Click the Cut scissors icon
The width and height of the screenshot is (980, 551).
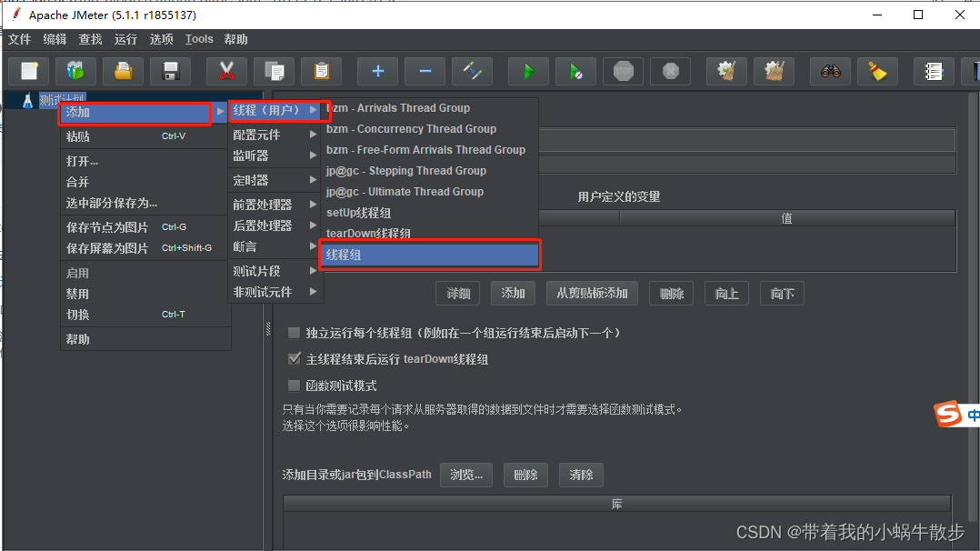pos(227,71)
